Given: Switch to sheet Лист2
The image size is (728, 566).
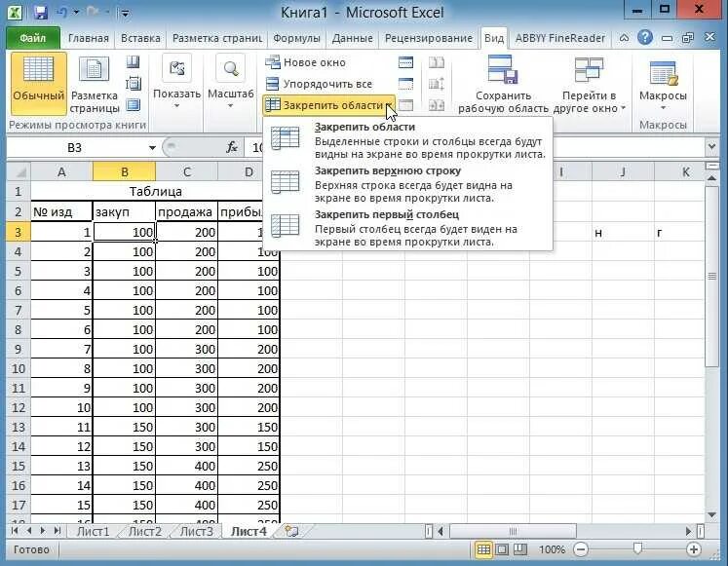Looking at the screenshot, I should click(145, 531).
